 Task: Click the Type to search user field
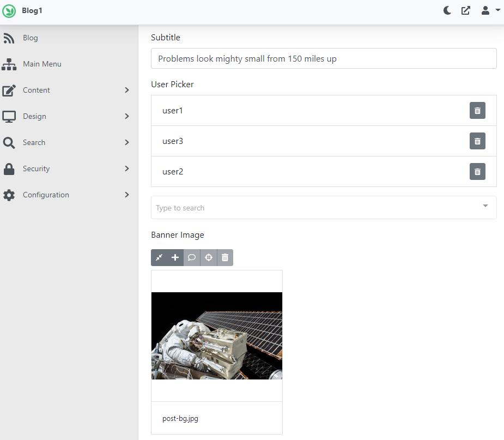(324, 207)
